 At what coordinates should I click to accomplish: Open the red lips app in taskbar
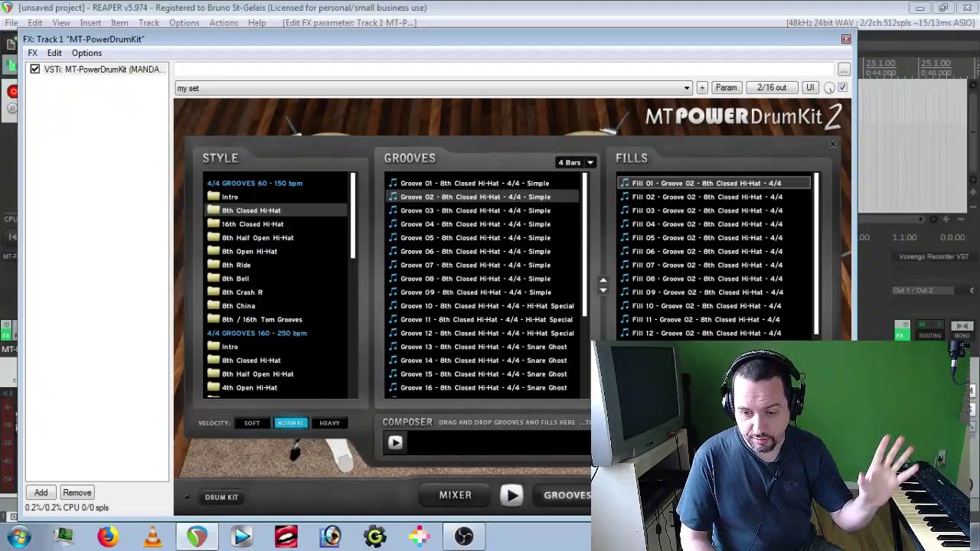point(286,536)
